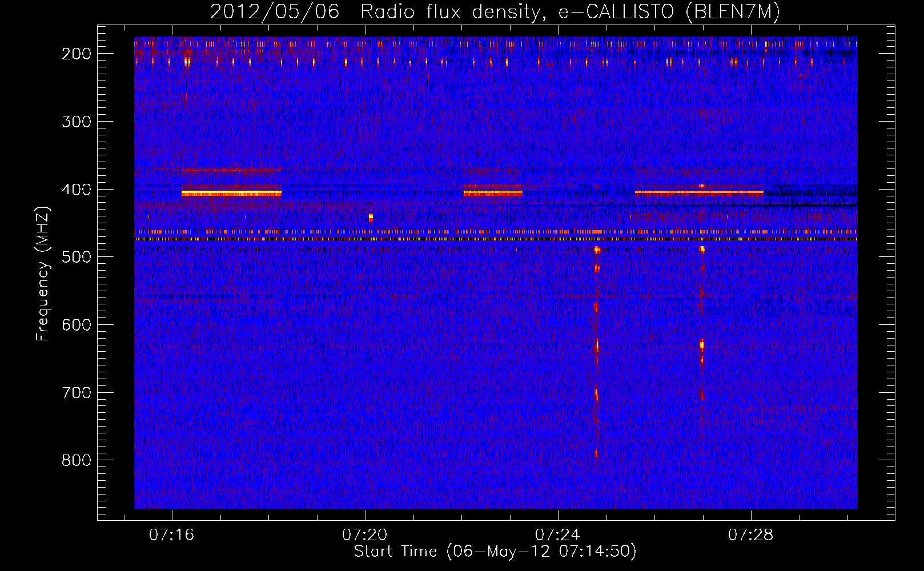Click the 07:20 time tick label
Screen dimensions: 924x571
365,535
